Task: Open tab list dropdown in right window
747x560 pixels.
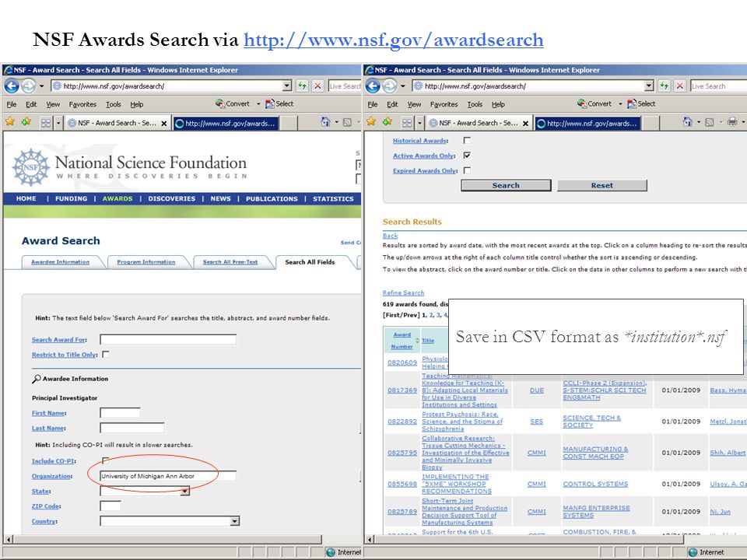Action: point(419,124)
